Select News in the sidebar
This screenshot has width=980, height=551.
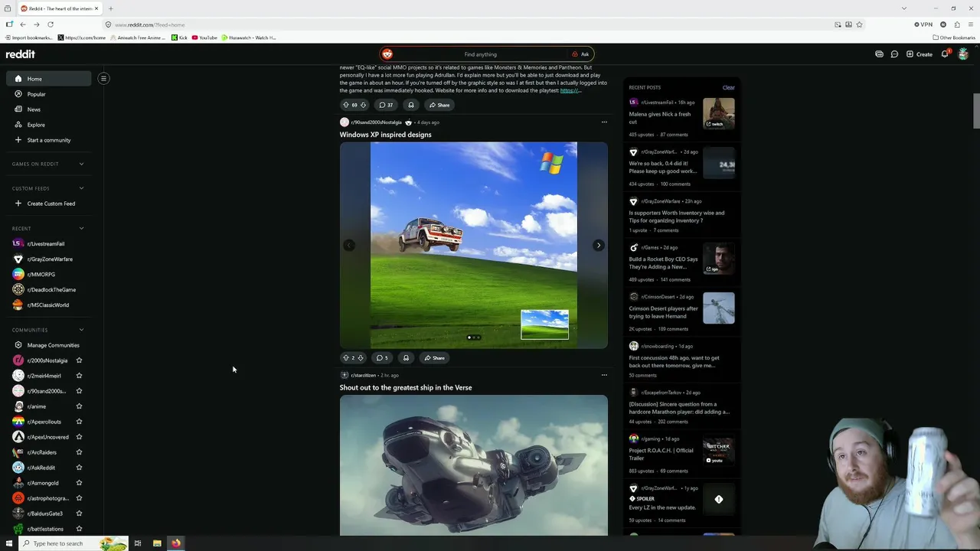click(x=48, y=109)
